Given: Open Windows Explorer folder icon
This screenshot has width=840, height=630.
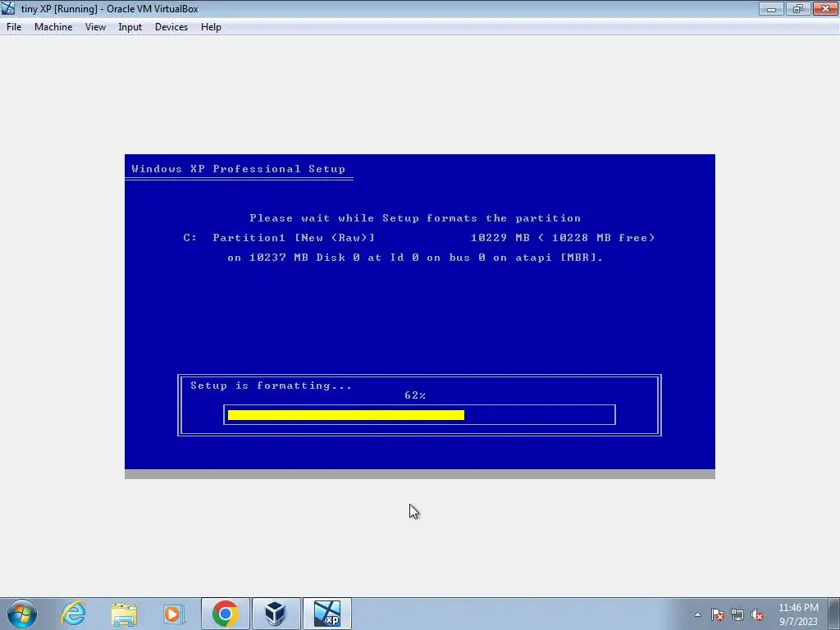Looking at the screenshot, I should point(124,614).
